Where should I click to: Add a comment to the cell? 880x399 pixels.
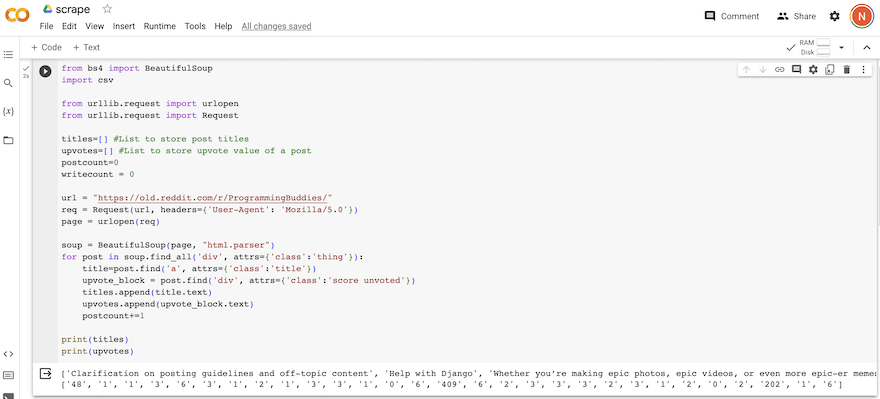coord(796,70)
